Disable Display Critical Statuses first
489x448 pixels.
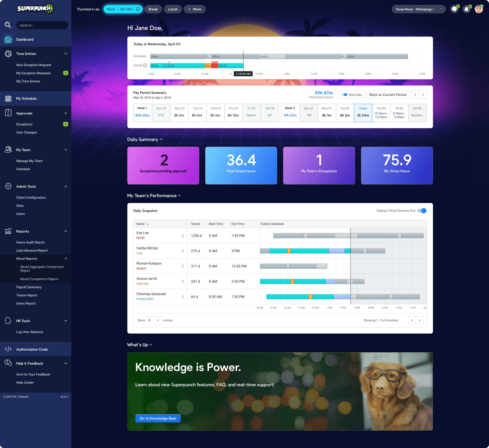point(422,211)
